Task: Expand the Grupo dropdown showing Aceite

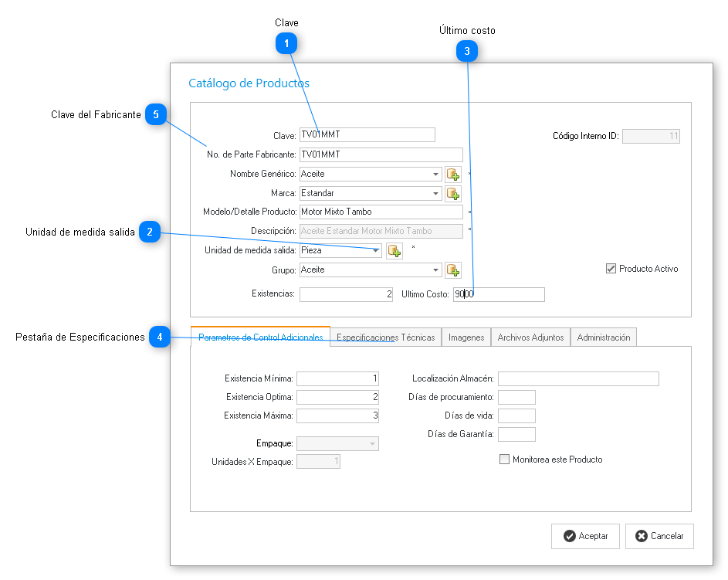Action: pos(435,270)
